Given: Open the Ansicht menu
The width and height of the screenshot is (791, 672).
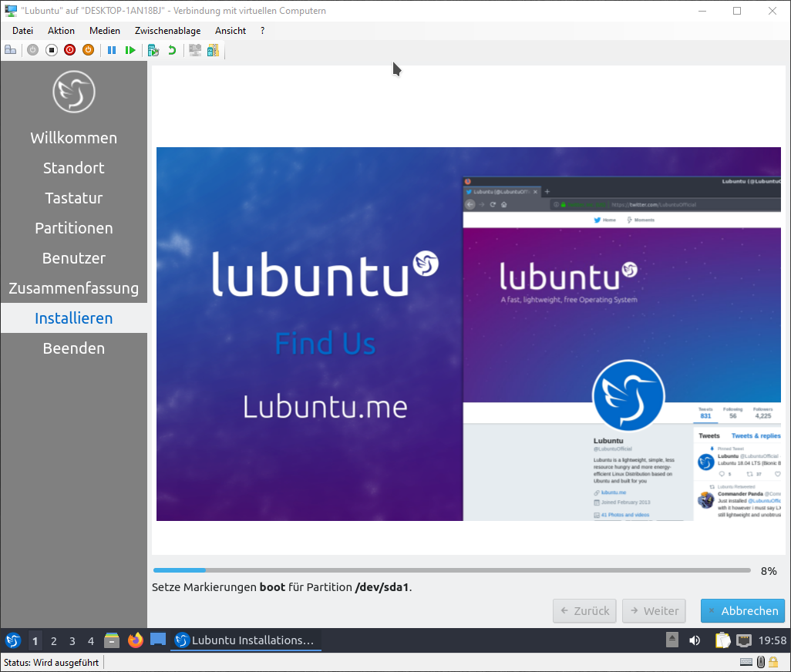Looking at the screenshot, I should [x=231, y=31].
